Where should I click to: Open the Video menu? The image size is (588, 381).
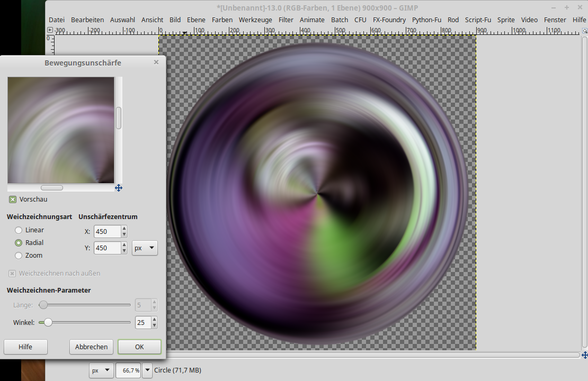coord(529,20)
